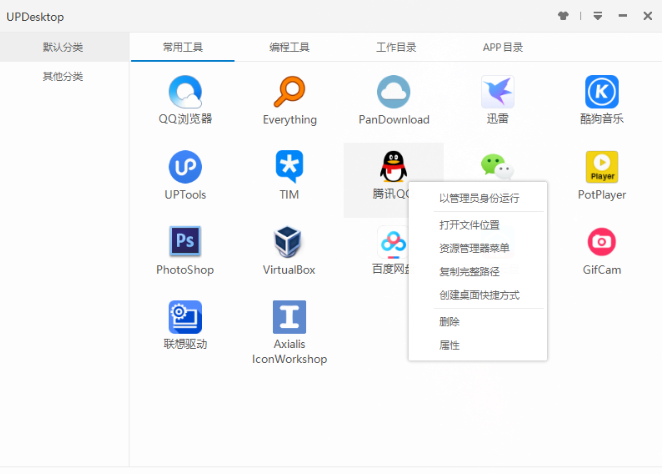Viewport: 662px width, 474px height.
Task: Click the PhotoShop label text
Action: tap(185, 270)
